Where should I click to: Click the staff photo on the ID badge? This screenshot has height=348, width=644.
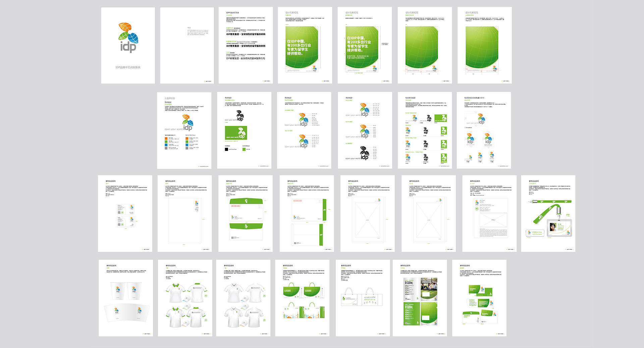(x=552, y=227)
